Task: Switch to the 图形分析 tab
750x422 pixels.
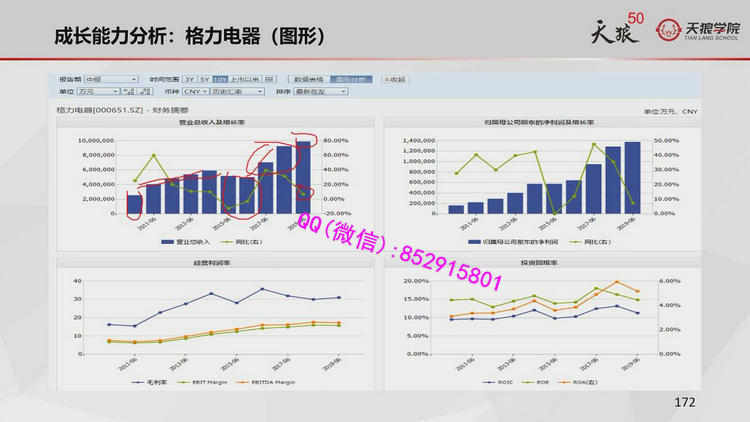Action: 349,78
